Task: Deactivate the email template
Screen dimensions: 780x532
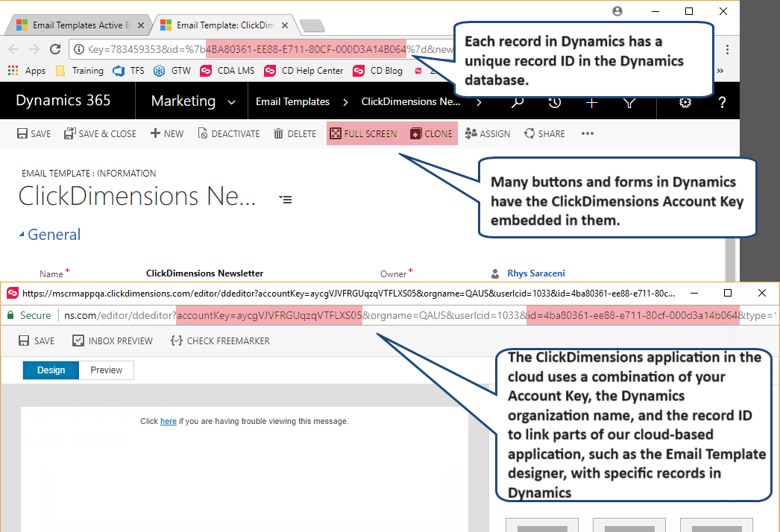Action: [x=229, y=134]
